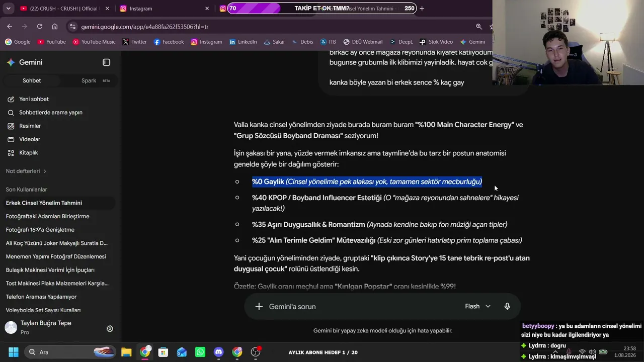Open chat Bulaşık Makinesi Verimi İçin İpuçları
This screenshot has width=644, height=362.
point(60,270)
